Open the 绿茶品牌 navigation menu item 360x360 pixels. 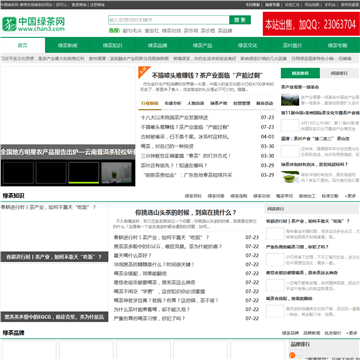click(x=157, y=45)
